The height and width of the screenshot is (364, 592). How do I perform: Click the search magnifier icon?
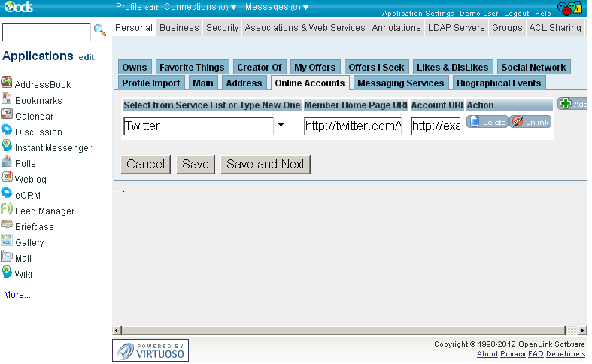(x=99, y=31)
